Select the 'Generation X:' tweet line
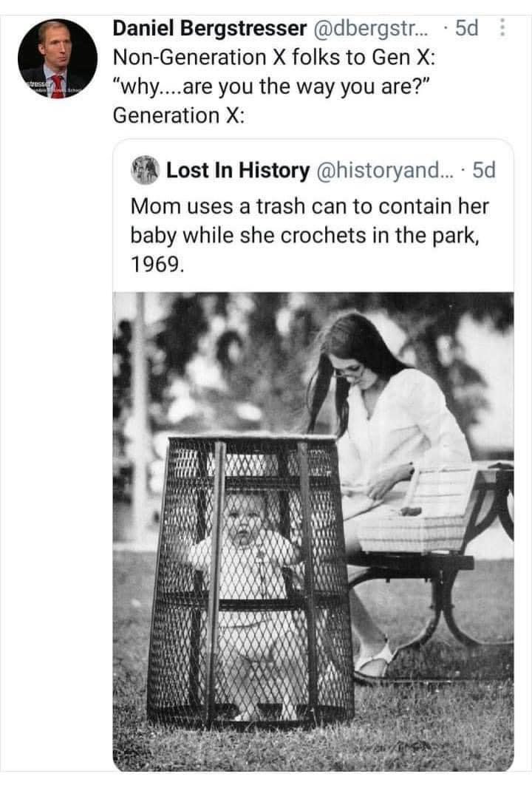 point(179,115)
